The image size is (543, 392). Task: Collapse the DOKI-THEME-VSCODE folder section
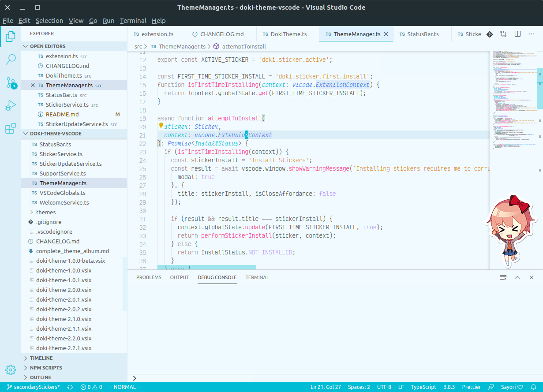point(74,134)
